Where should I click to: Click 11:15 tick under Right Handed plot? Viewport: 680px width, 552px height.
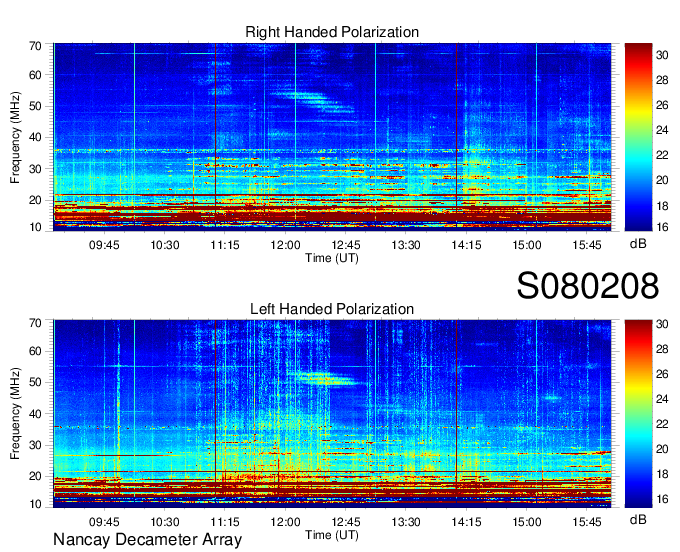point(225,245)
